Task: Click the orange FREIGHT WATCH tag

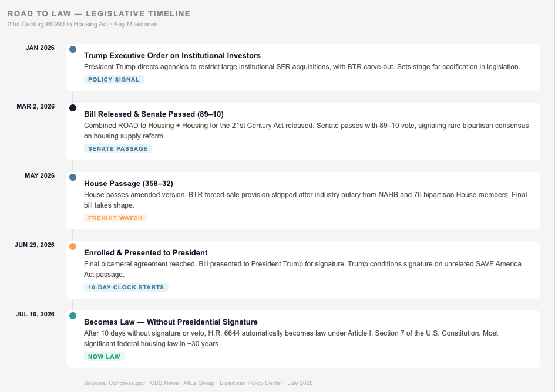Action: point(115,218)
